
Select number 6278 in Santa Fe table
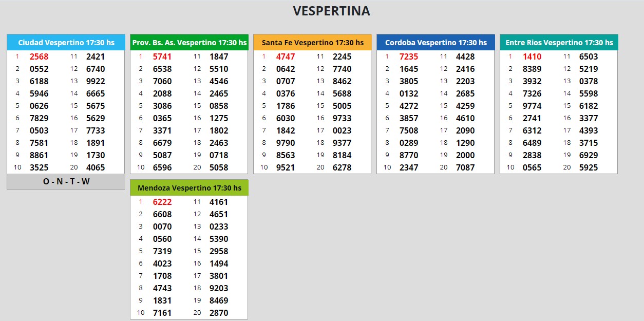[x=342, y=167]
